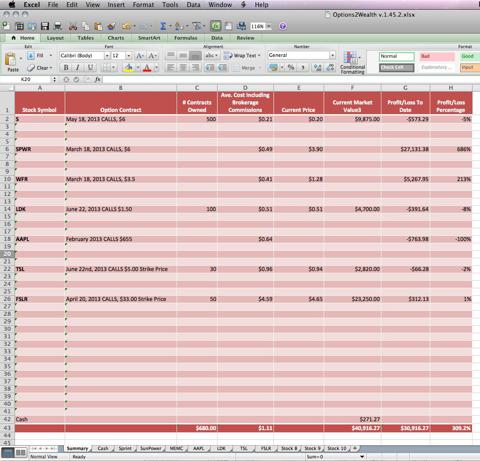Open the font name Calibri dropdown
Image resolution: width=480 pixels, height=461 pixels.
(107, 56)
